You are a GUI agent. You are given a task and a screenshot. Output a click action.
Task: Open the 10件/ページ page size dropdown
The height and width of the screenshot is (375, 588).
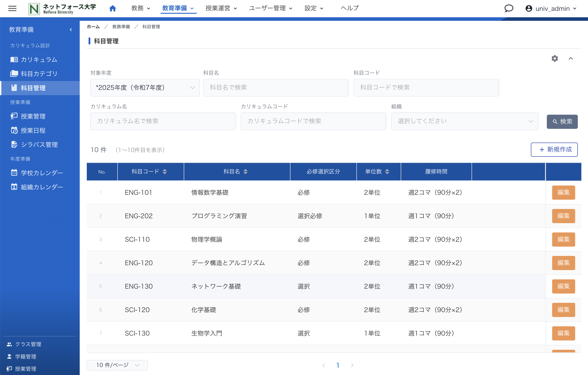click(x=117, y=365)
